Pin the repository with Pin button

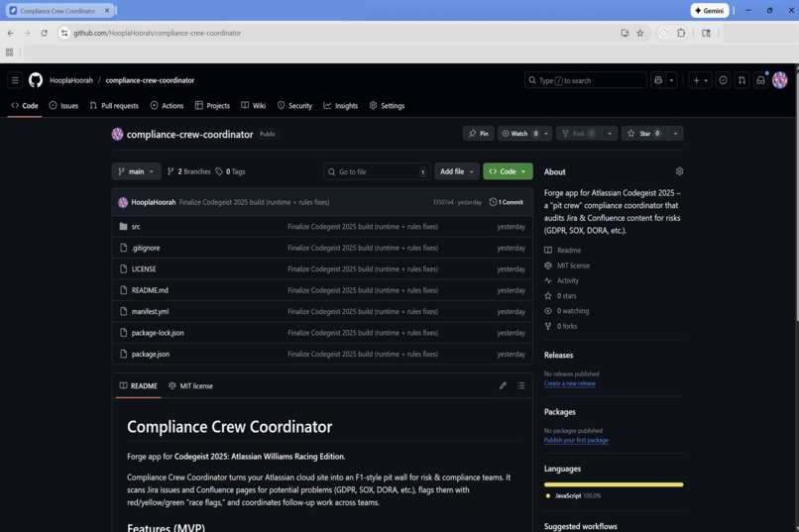click(479, 134)
